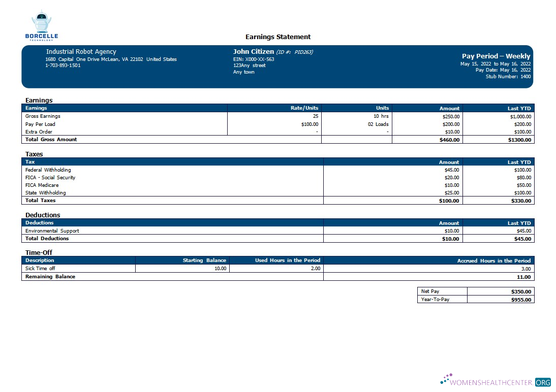The height and width of the screenshot is (392, 556).
Task: Select the Gross Earnings row
Action: (43, 116)
